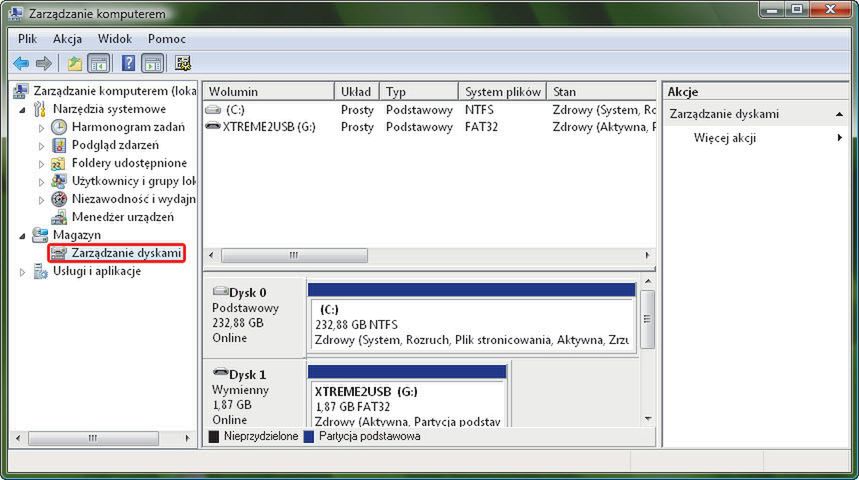
Task: Click the Foldery udostępnione icon
Action: click(58, 163)
